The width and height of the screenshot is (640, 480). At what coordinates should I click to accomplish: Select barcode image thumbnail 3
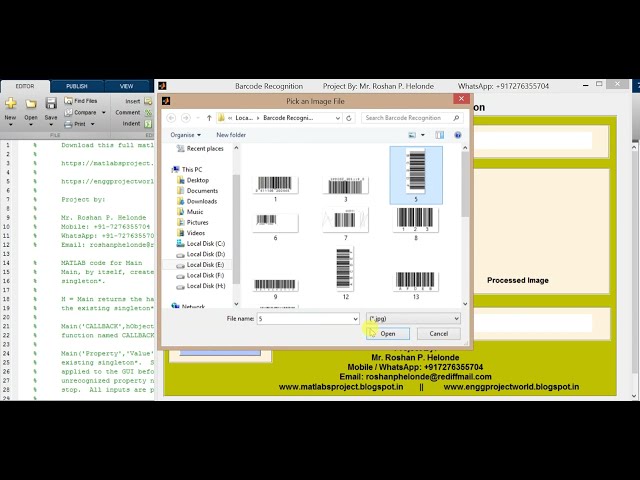(345, 186)
